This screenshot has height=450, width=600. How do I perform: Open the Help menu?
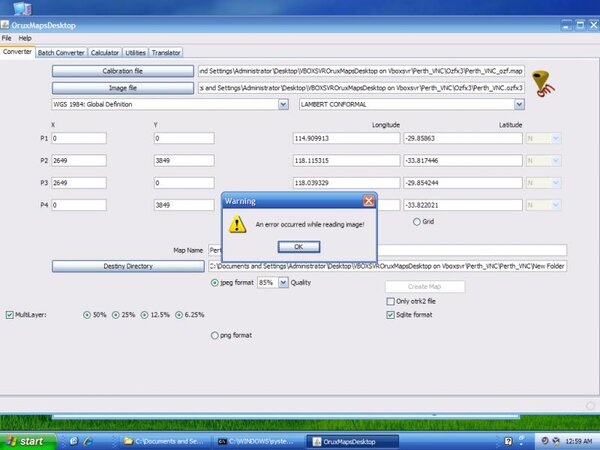25,38
